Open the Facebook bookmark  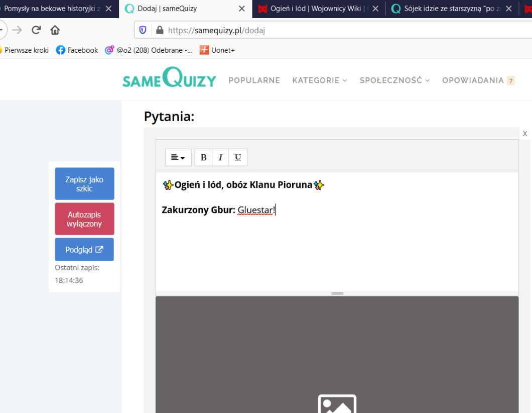coord(77,50)
